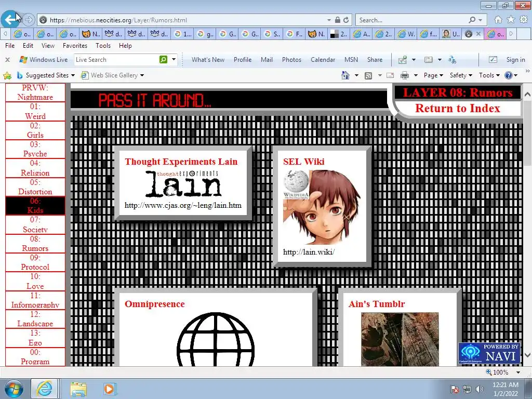This screenshot has height=399, width=532.
Task: Open the Ain's Tumblr link
Action: pyautogui.click(x=377, y=304)
